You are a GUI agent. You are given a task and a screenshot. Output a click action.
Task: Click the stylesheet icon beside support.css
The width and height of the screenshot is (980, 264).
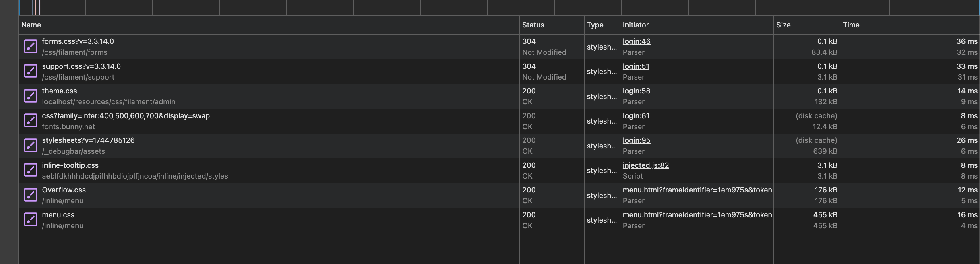pos(31,71)
